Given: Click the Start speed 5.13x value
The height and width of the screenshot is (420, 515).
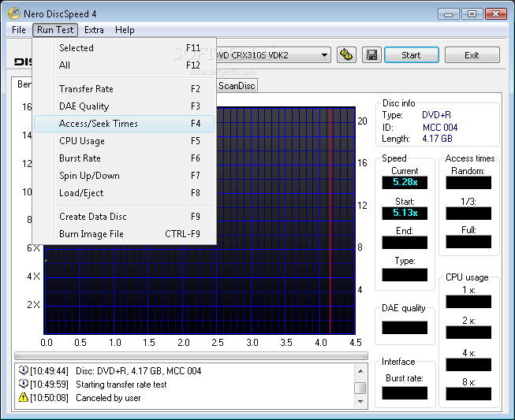Looking at the screenshot, I should [405, 213].
